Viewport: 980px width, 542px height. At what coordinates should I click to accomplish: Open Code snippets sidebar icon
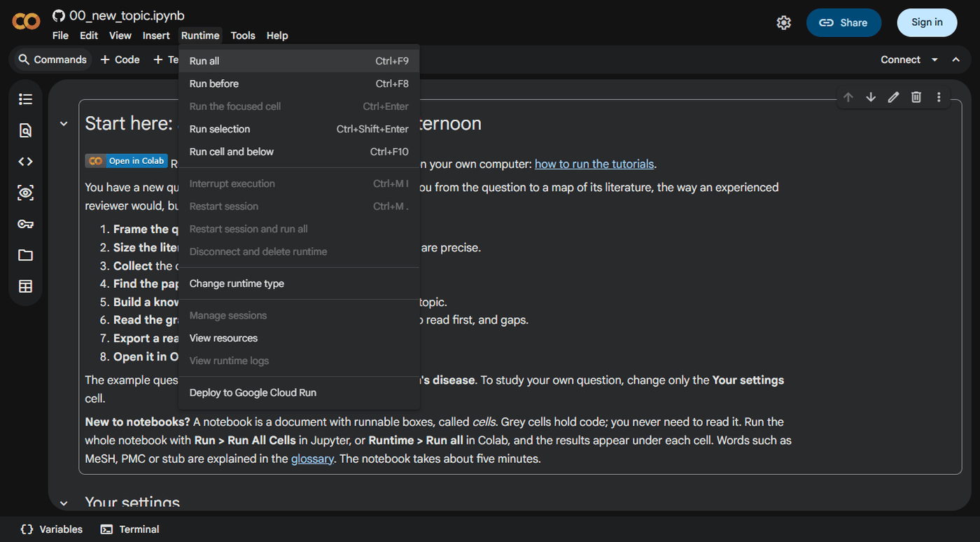pos(25,162)
